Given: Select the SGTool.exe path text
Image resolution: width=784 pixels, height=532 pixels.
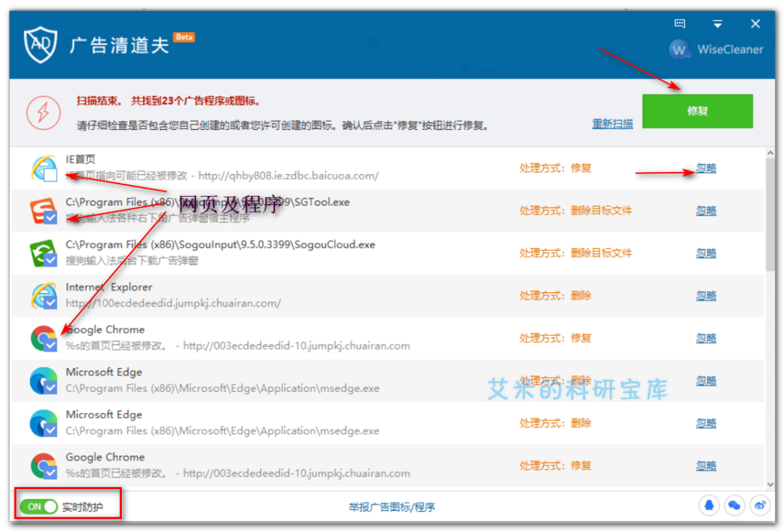Looking at the screenshot, I should pos(208,202).
